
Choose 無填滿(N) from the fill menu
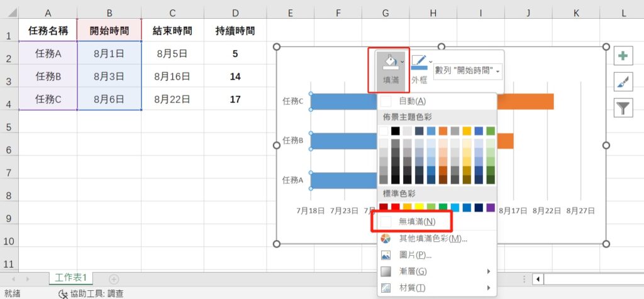click(x=437, y=222)
